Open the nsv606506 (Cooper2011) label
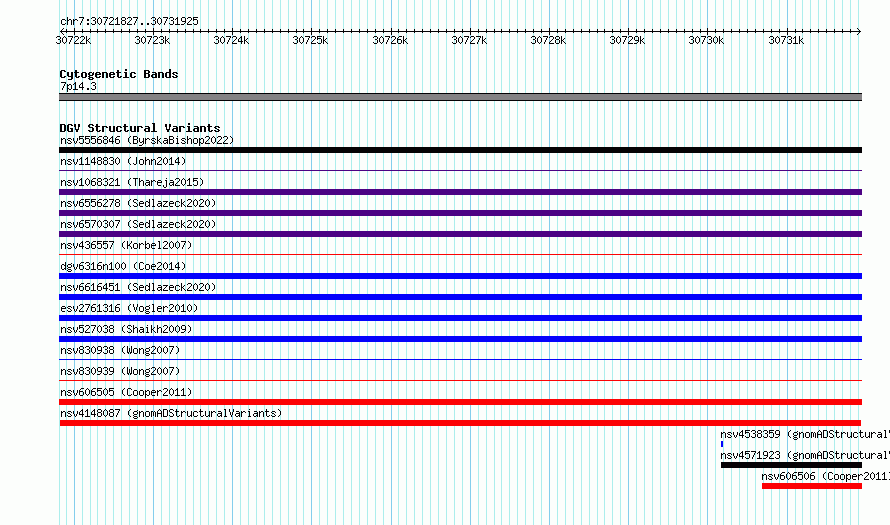The height and width of the screenshot is (525, 890). click(x=825, y=476)
